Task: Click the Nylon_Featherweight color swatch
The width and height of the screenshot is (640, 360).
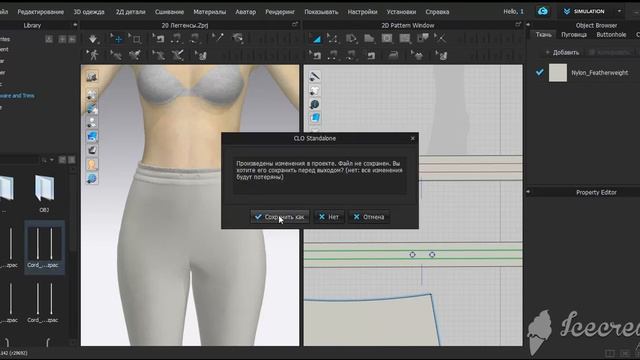Action: click(558, 73)
